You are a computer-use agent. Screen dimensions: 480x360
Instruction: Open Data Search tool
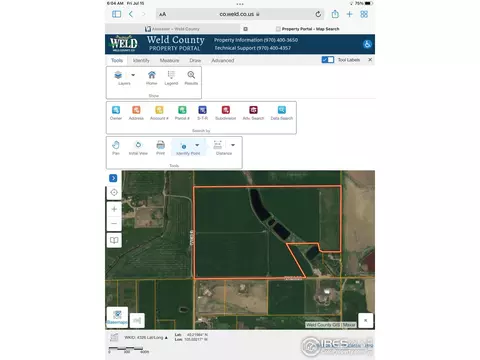coord(282,113)
